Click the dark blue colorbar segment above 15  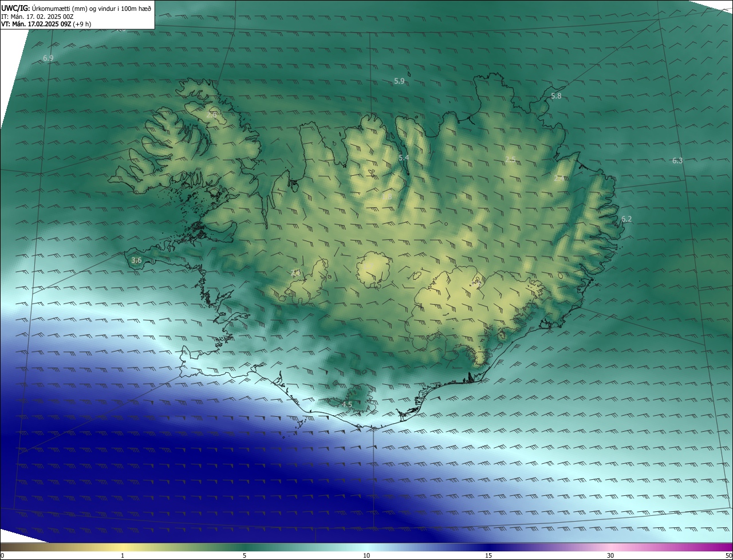(488, 547)
